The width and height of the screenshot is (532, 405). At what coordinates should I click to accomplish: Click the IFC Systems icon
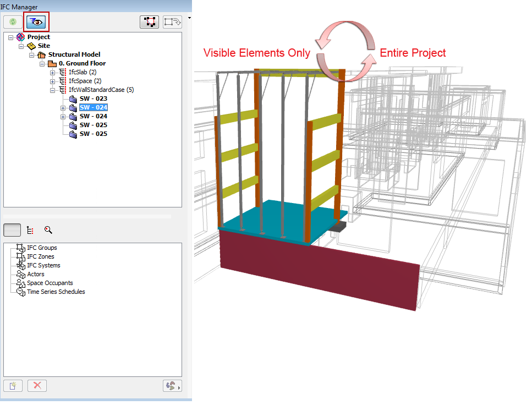pos(21,265)
